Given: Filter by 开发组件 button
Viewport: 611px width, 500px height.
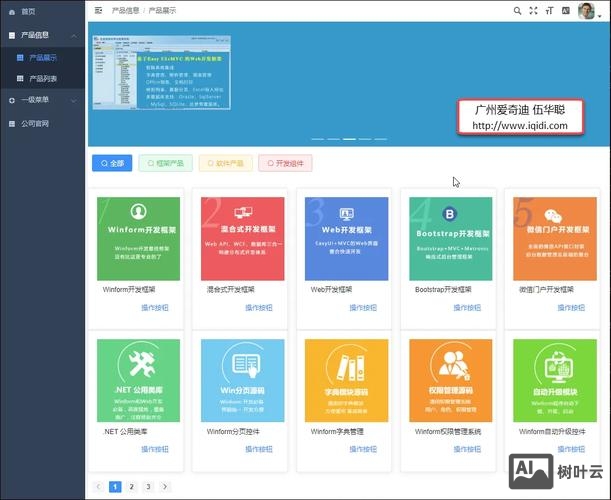Looking at the screenshot, I should 285,163.
